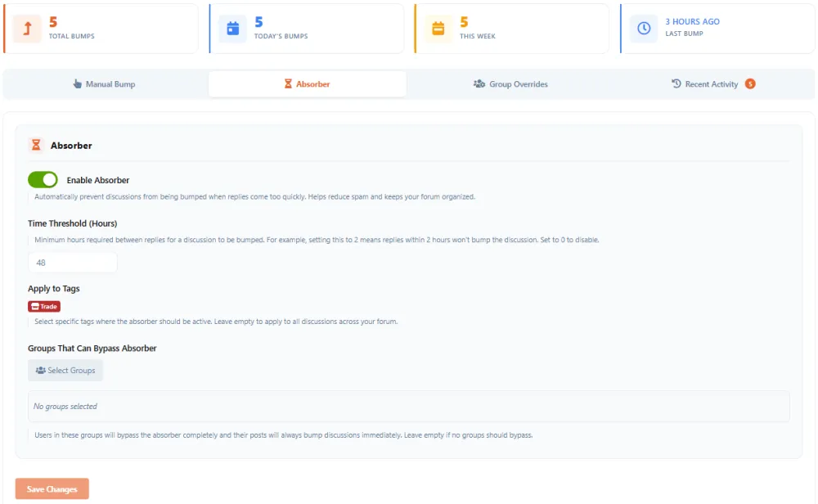Image resolution: width=818 pixels, height=504 pixels.
Task: Toggle the Enable Absorber switch
Action: 43,179
